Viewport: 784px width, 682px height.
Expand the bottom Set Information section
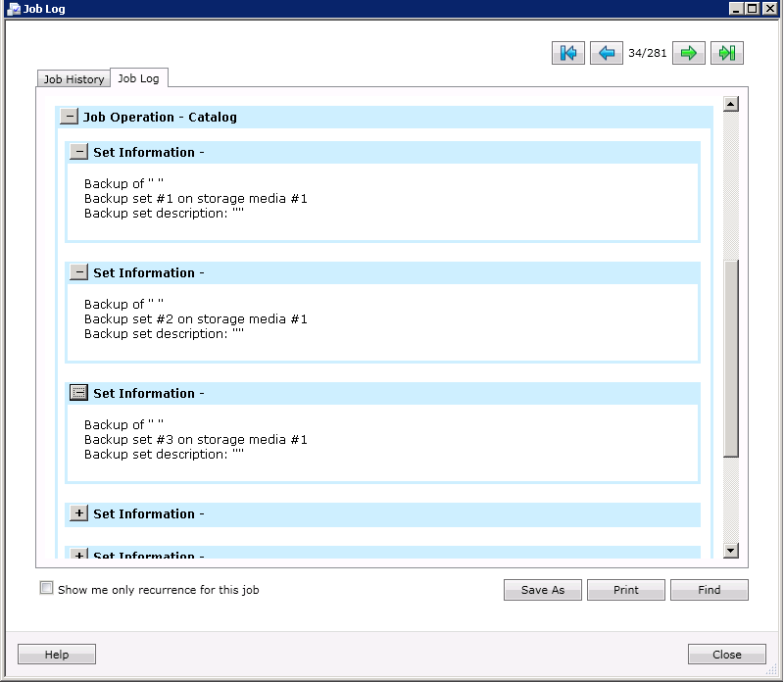tap(78, 556)
